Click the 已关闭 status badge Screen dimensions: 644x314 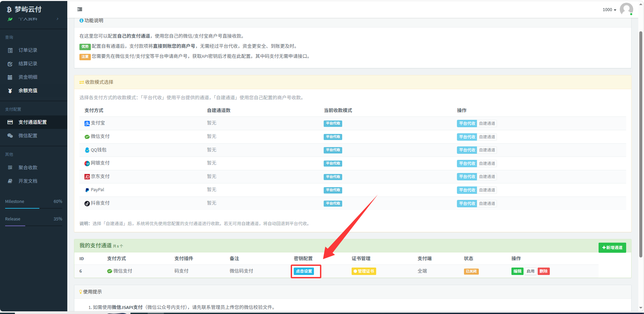pyautogui.click(x=471, y=271)
